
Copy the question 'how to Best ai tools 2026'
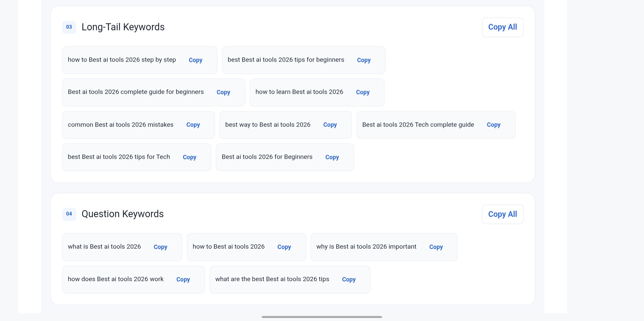(284, 247)
